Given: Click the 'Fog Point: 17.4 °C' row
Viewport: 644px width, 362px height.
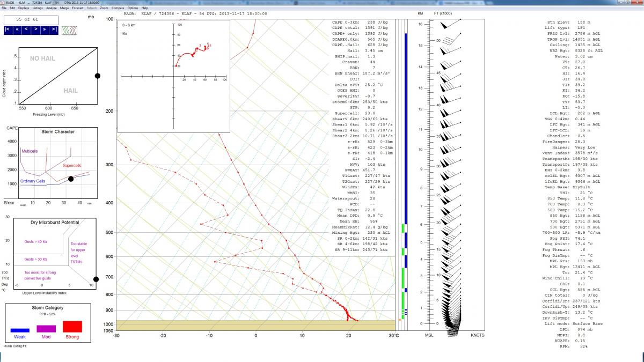Looking at the screenshot, I should click(x=569, y=243).
